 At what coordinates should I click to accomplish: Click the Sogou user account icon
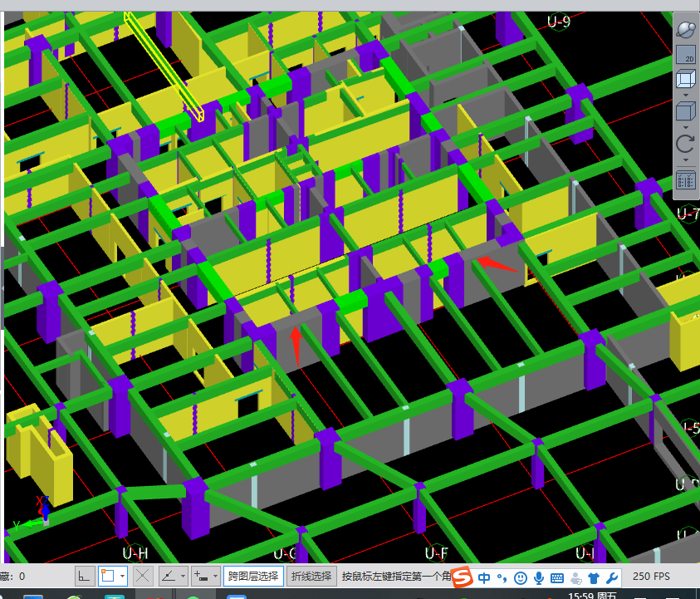coord(576,578)
